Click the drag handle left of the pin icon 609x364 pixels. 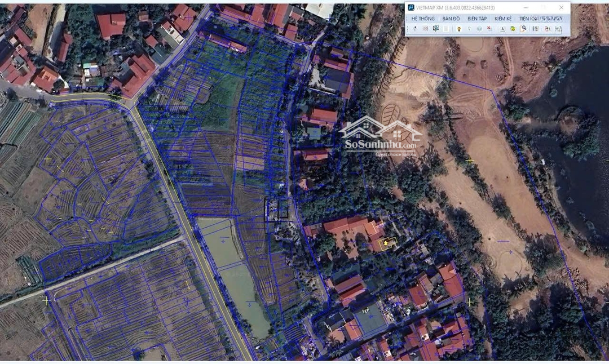click(x=408, y=29)
